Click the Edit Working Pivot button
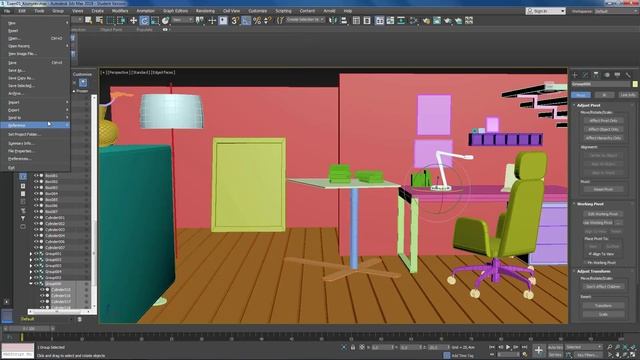 pos(603,214)
